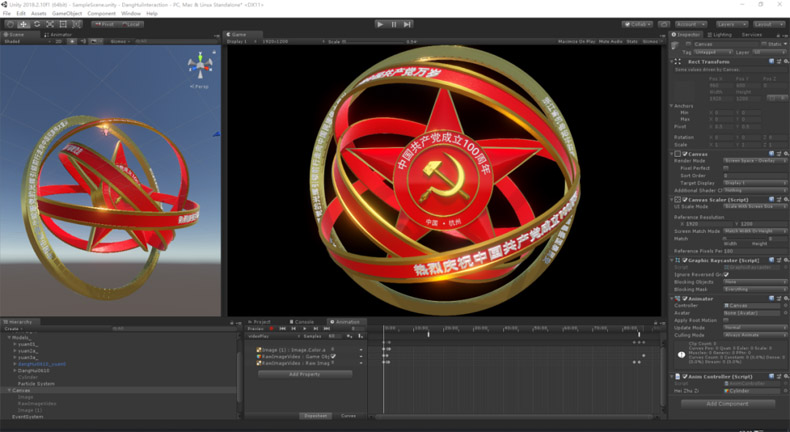The image size is (790, 432).
Task: Open the Render Mode dropdown
Action: [x=755, y=161]
